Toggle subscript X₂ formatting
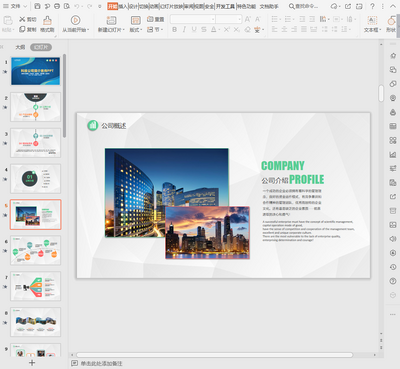400x369 pixels. tap(236, 30)
